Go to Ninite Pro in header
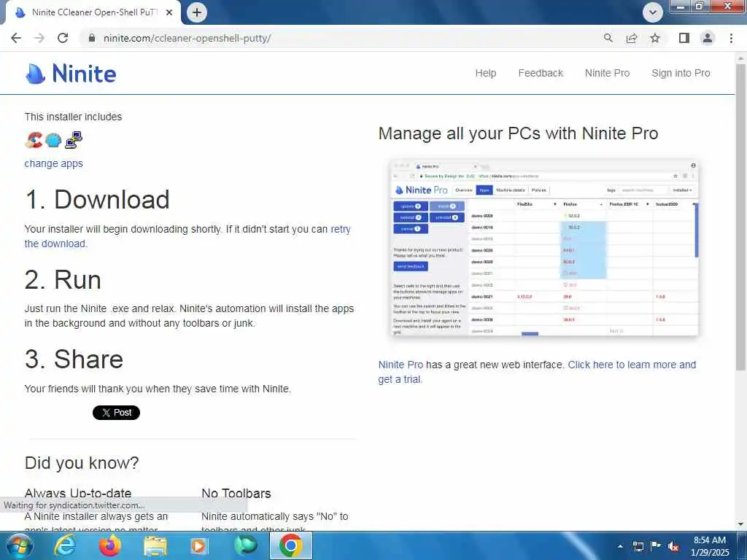 coord(607,73)
